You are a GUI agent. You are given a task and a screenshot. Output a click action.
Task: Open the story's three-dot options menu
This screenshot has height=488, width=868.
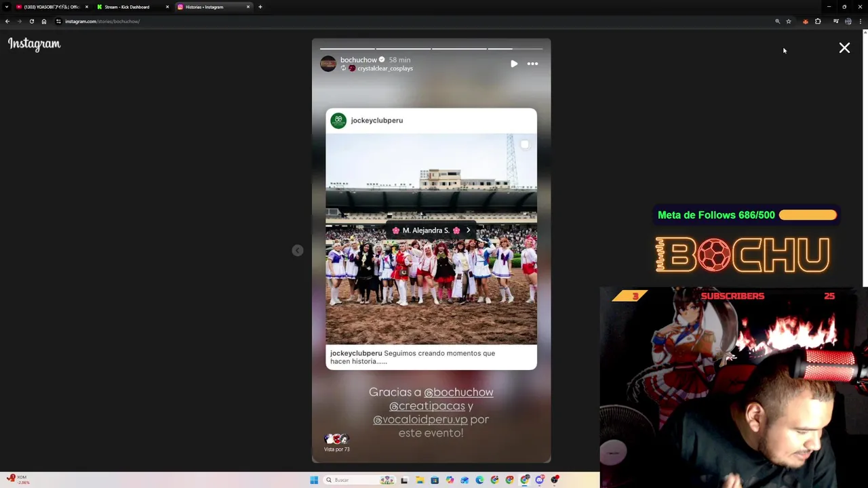[532, 64]
